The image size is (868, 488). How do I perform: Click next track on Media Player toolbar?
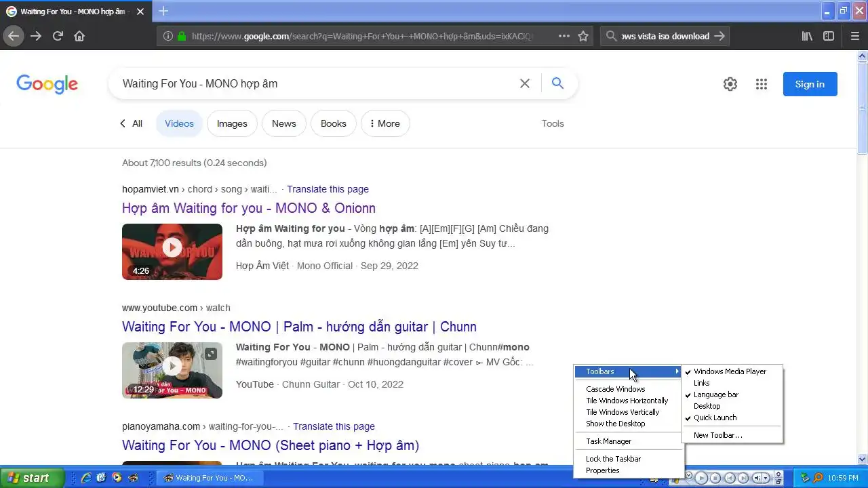743,478
